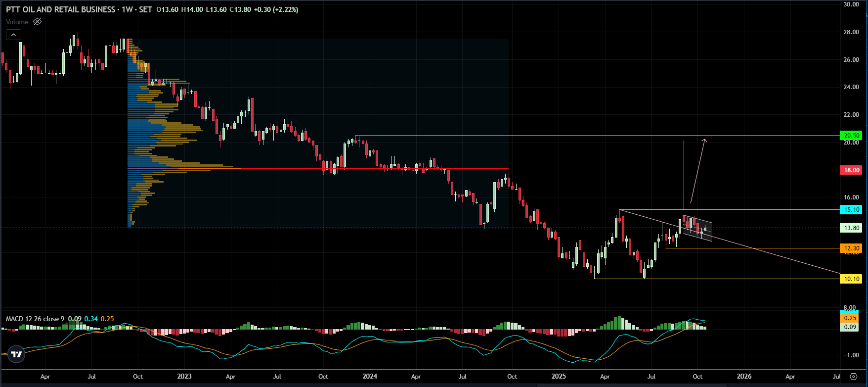The width and height of the screenshot is (868, 387).
Task: Click the 30.00 price axis label
Action: pyautogui.click(x=851, y=4)
